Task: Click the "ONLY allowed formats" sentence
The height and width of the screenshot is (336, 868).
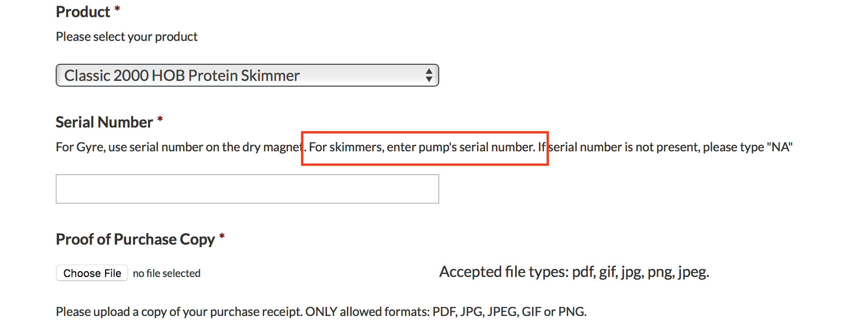Action: tap(445, 312)
